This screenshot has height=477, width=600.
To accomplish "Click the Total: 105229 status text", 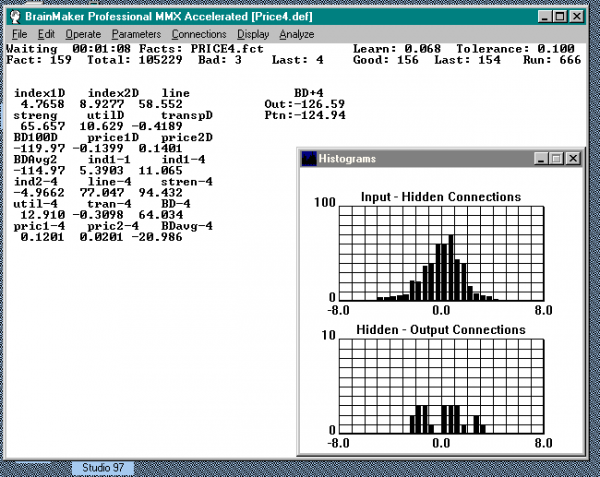I will tap(135, 60).
